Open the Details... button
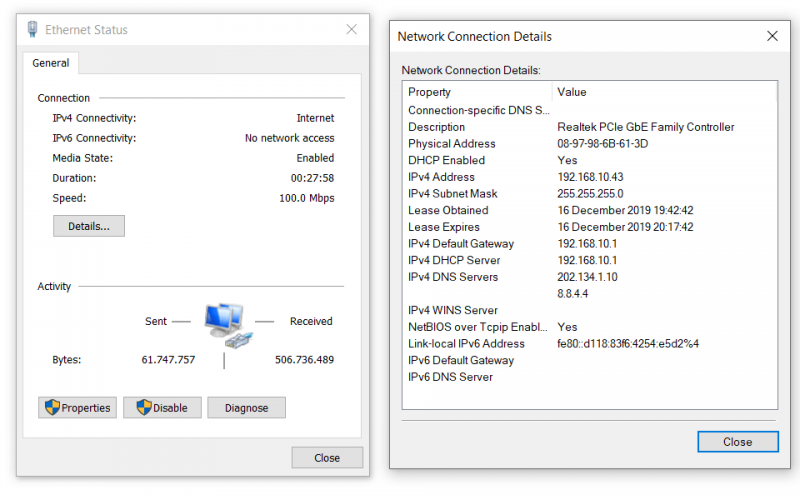800x500 pixels. coord(89,226)
